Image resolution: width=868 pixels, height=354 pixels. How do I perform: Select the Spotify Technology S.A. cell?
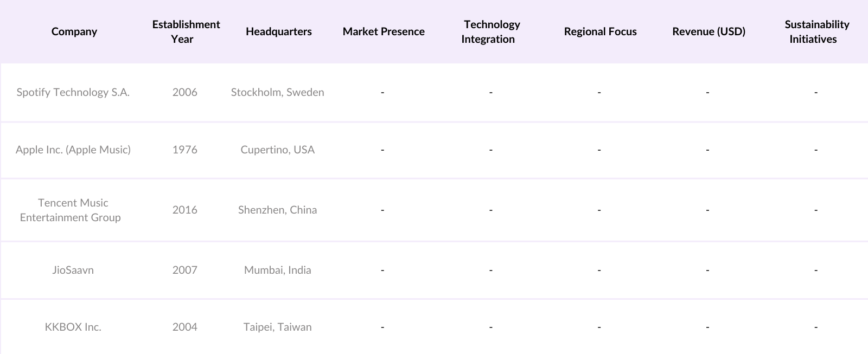point(73,92)
